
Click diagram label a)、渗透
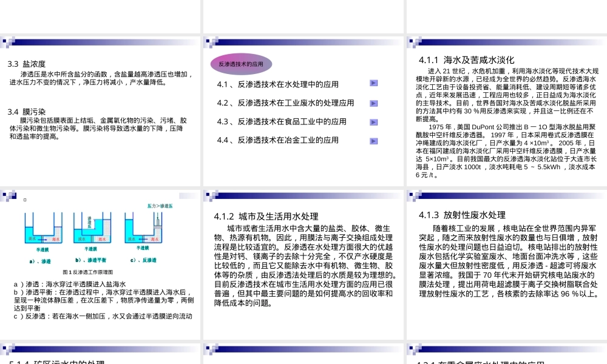(40, 261)
